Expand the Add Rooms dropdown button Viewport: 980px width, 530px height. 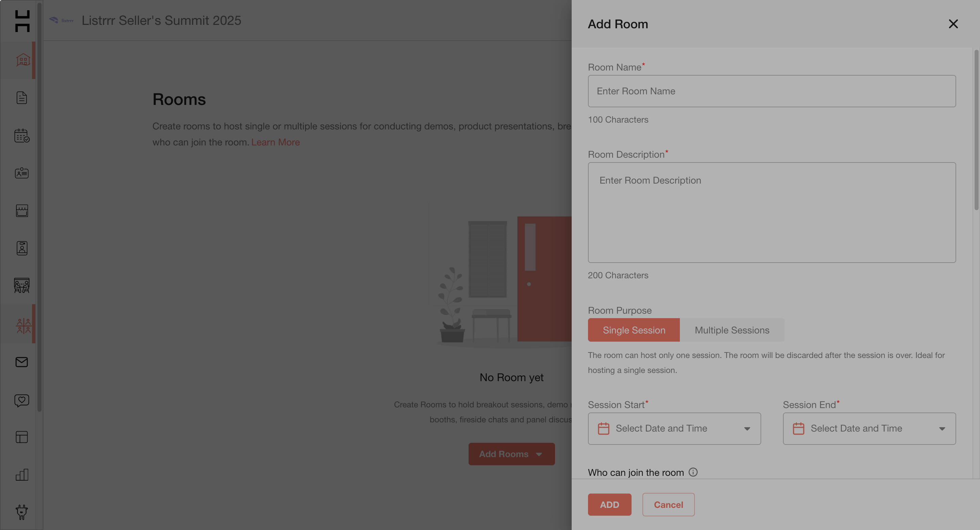click(x=511, y=454)
